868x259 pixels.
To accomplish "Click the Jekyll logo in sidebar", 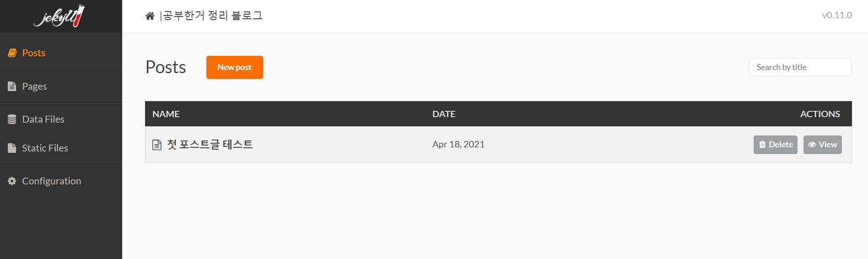I will [59, 16].
